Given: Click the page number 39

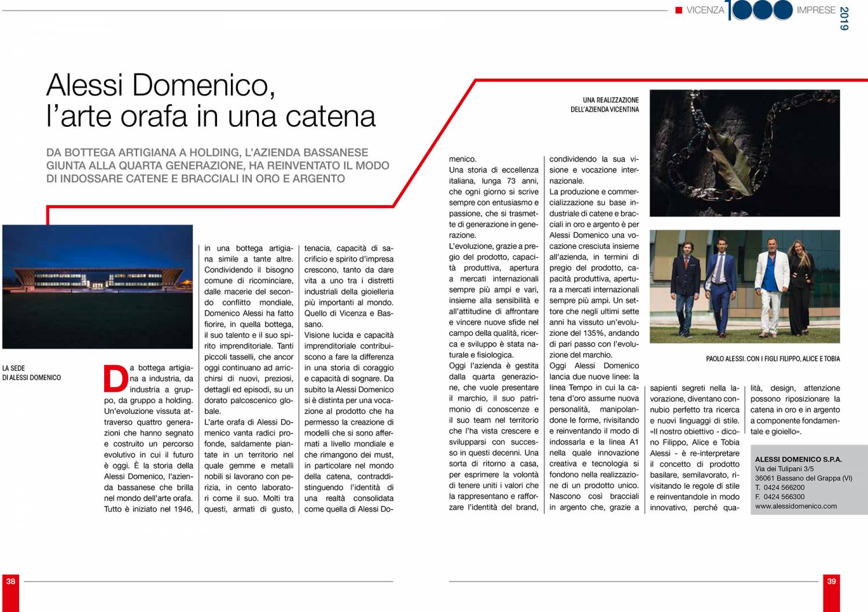Looking at the screenshot, I should click(832, 581).
